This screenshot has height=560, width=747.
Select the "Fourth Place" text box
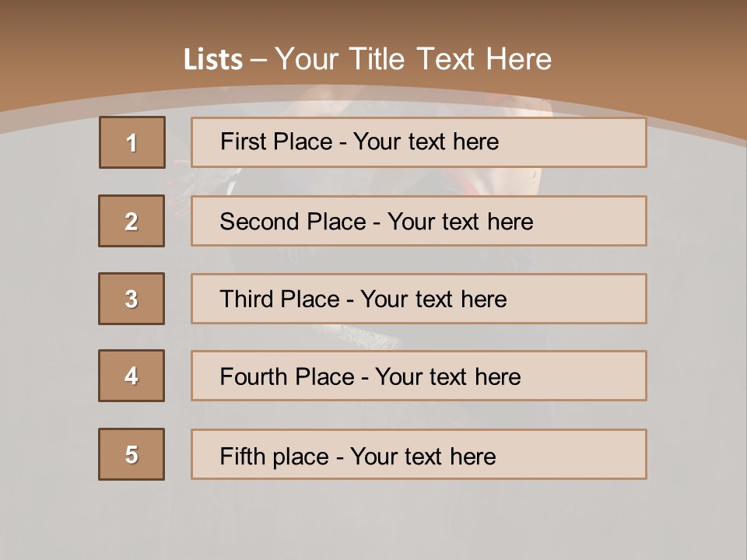pyautogui.click(x=370, y=377)
